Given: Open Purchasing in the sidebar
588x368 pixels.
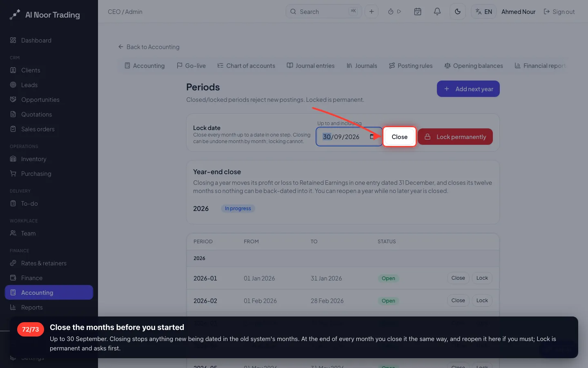Looking at the screenshot, I should click(x=49, y=174).
